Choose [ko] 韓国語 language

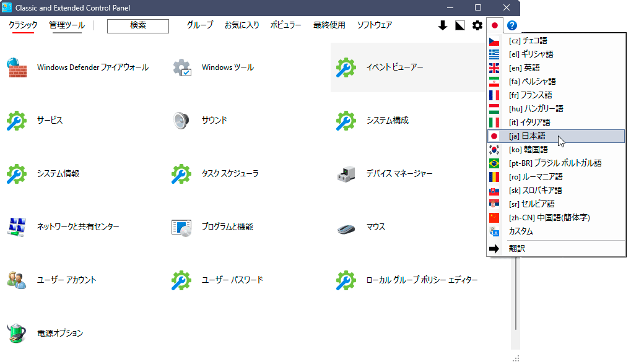point(556,149)
